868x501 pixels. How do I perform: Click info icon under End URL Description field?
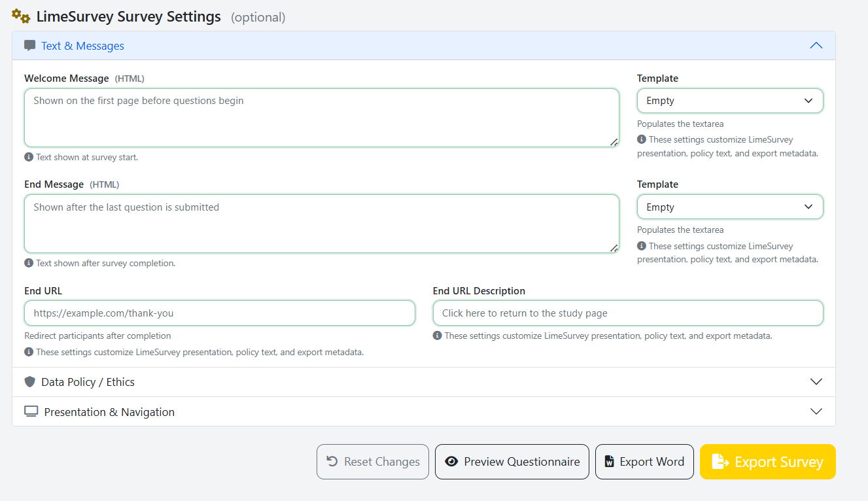(x=437, y=336)
